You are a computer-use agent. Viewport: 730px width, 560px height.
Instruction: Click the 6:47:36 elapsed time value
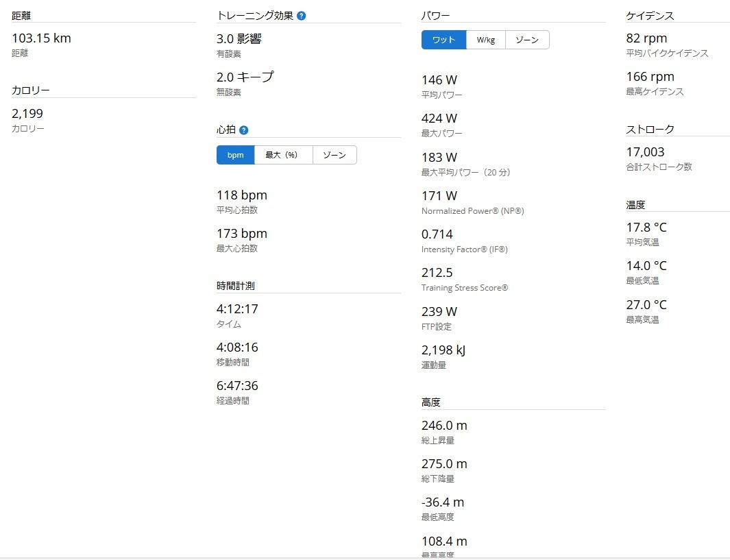237,385
